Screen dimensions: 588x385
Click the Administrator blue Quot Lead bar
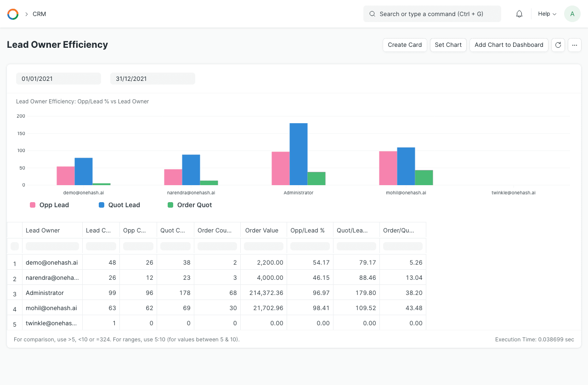[299, 154]
